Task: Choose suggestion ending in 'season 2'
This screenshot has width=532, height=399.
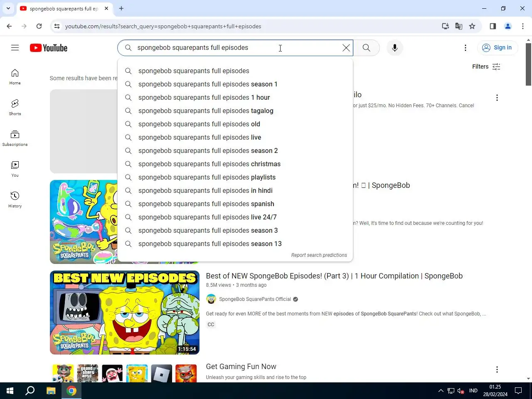Action: pos(235,151)
